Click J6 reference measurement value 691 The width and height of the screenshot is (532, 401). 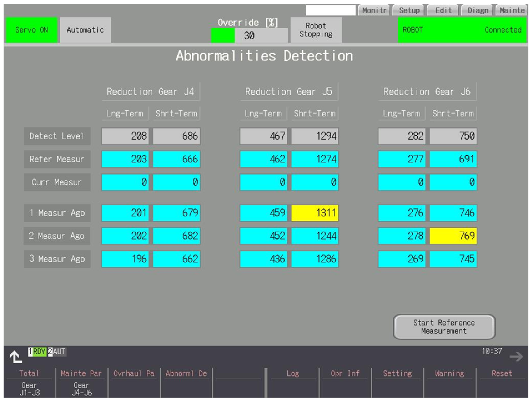[453, 159]
